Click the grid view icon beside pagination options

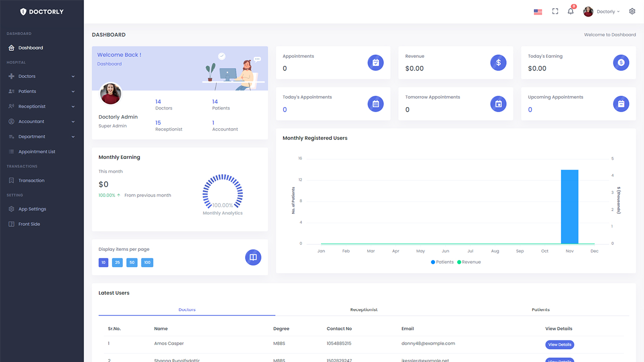click(x=253, y=257)
